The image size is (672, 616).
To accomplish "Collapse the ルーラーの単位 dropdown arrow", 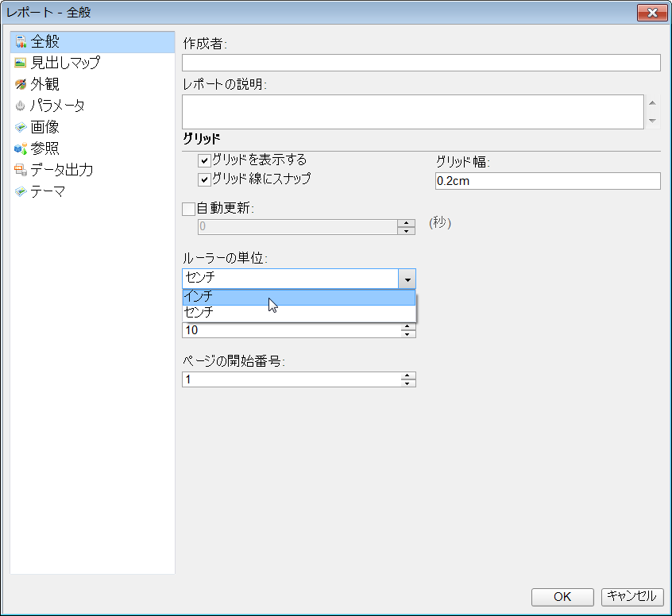I will (406, 279).
